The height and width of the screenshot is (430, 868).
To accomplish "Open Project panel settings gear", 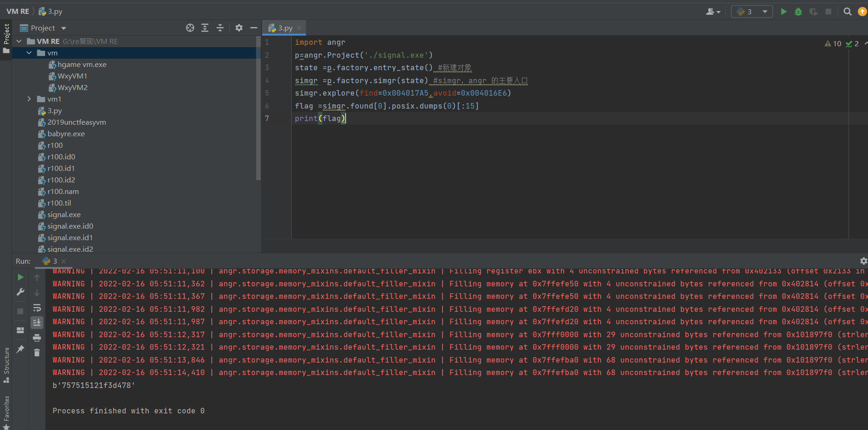I will click(239, 28).
